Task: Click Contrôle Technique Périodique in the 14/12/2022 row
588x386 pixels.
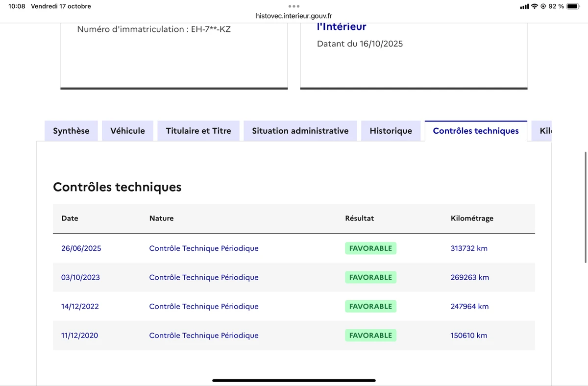Action: point(204,307)
